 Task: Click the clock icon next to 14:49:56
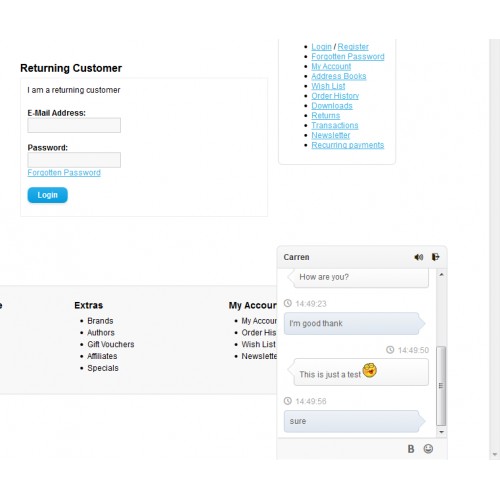click(288, 401)
